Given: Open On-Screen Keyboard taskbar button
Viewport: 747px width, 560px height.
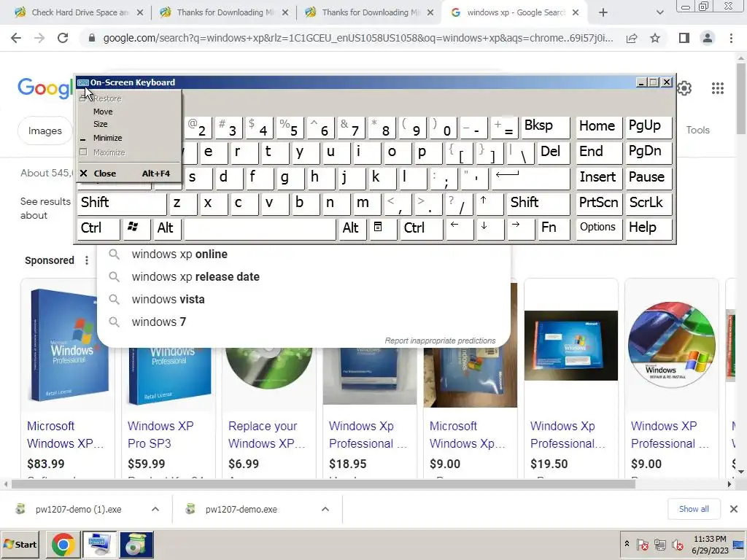Looking at the screenshot, I should 99,545.
